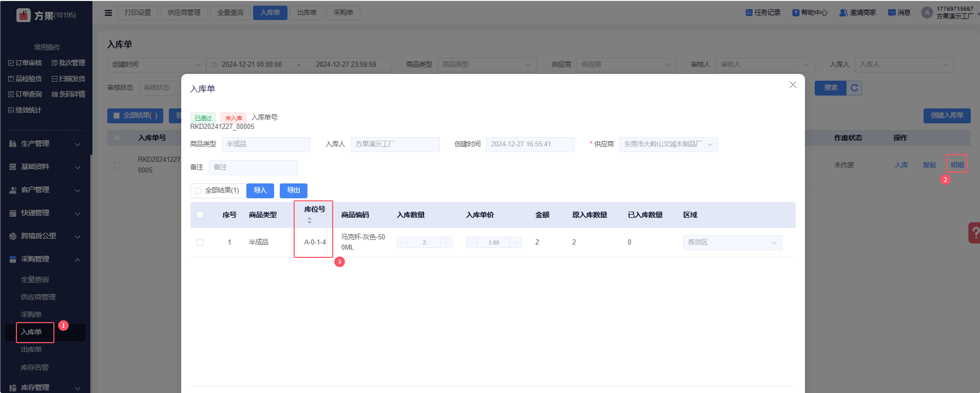Open the 帮助中心 help center icon
Screen dimensions: 980x393
tap(796, 13)
